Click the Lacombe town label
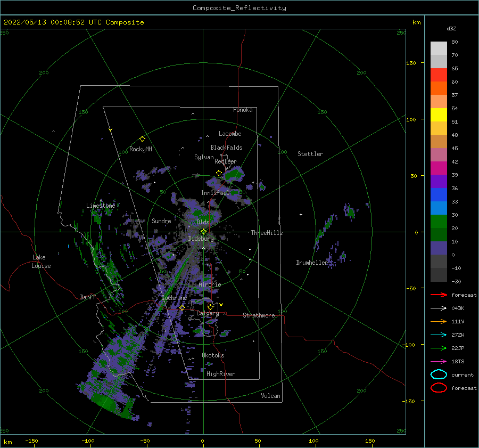This screenshot has width=479, height=448. [230, 134]
